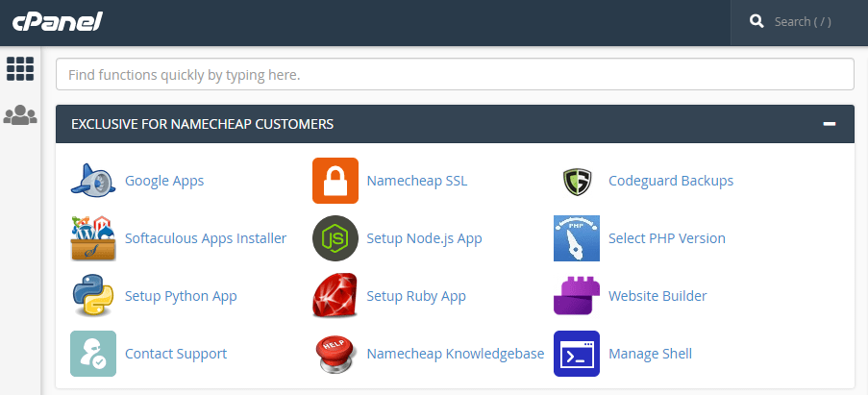This screenshot has width=868, height=395.
Task: Open the Select PHP Version link
Action: [x=666, y=238]
